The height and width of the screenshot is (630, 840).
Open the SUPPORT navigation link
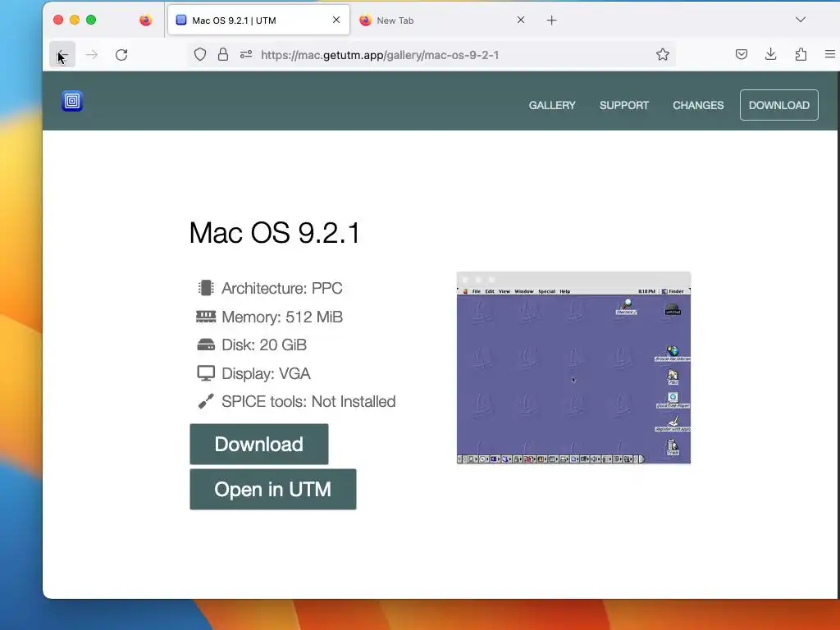click(x=624, y=105)
